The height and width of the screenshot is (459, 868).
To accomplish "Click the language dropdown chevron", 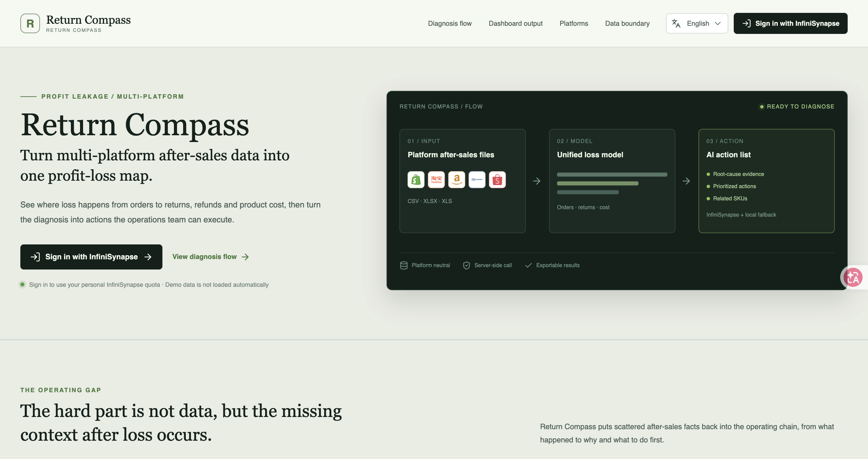I will click(x=718, y=23).
